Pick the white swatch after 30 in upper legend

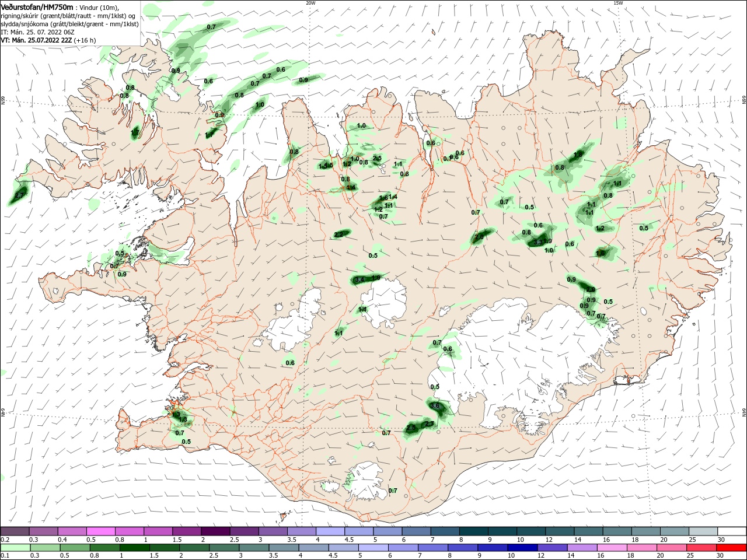tap(732, 531)
